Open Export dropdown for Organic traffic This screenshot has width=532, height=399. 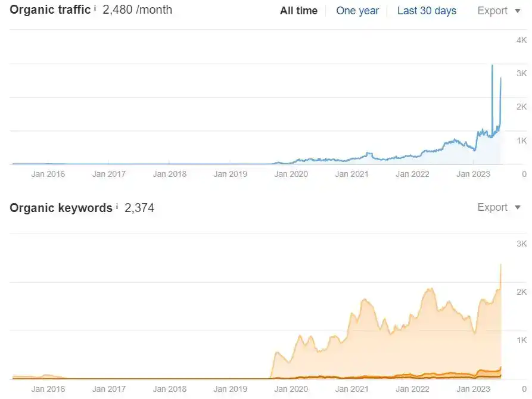pyautogui.click(x=499, y=11)
